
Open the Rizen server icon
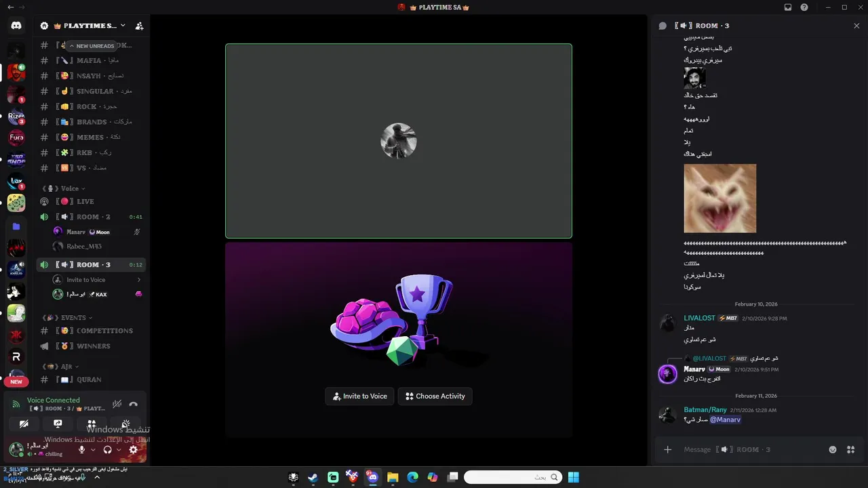pyautogui.click(x=16, y=116)
